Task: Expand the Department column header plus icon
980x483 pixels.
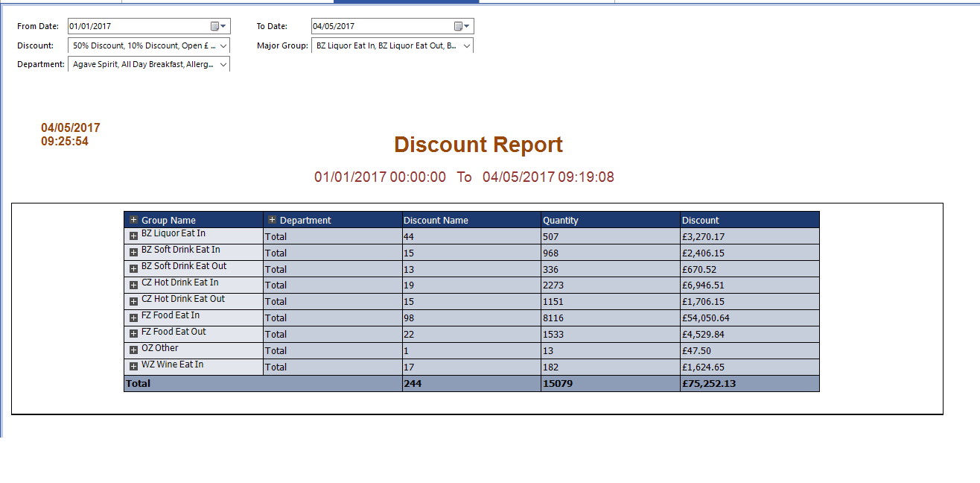Action: click(272, 220)
